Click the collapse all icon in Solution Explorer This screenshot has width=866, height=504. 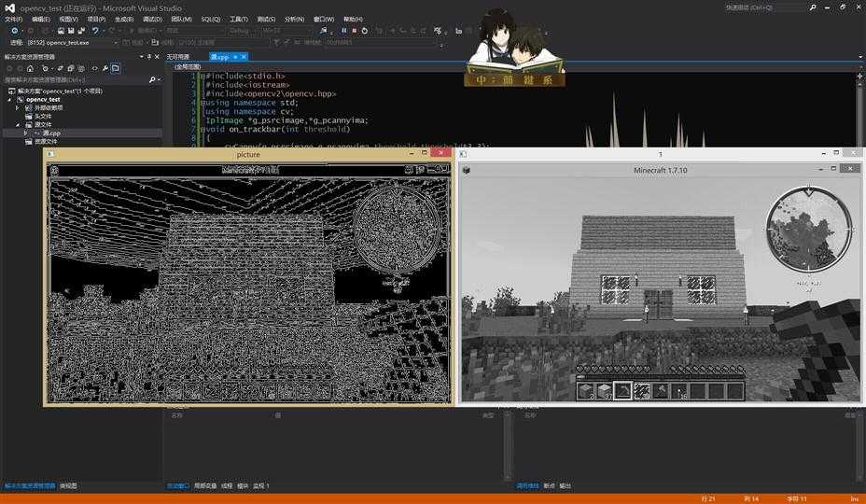[71, 68]
